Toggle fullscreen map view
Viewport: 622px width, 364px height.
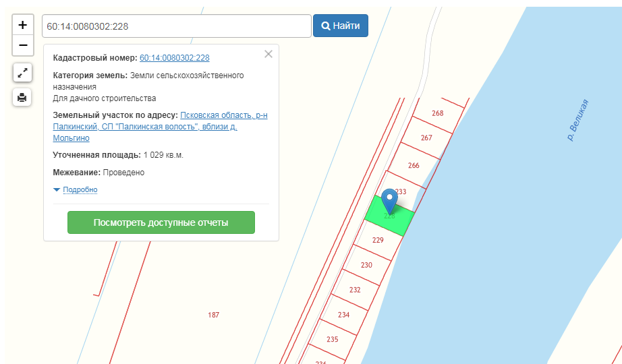point(22,73)
